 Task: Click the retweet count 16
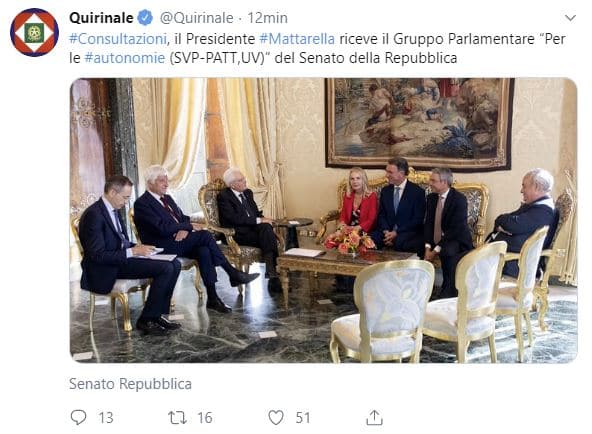(205, 418)
